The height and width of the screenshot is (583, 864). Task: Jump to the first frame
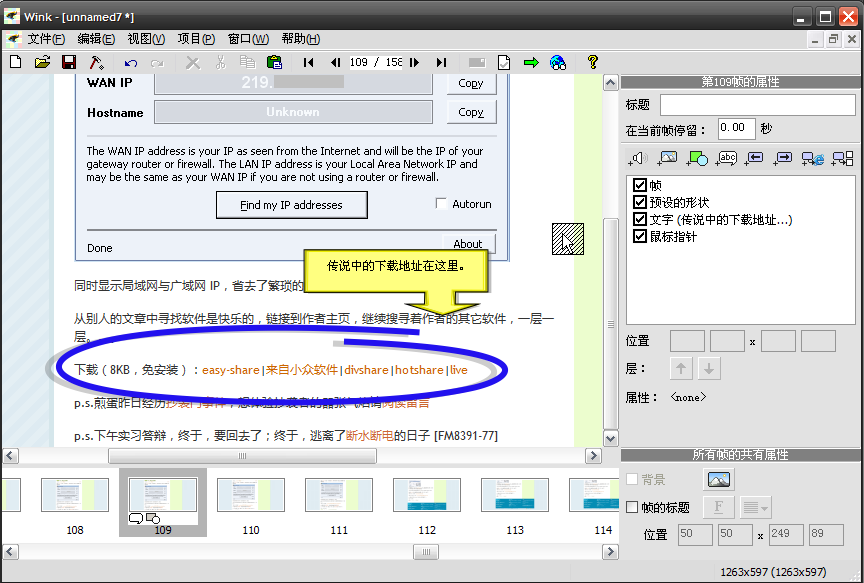[x=309, y=62]
